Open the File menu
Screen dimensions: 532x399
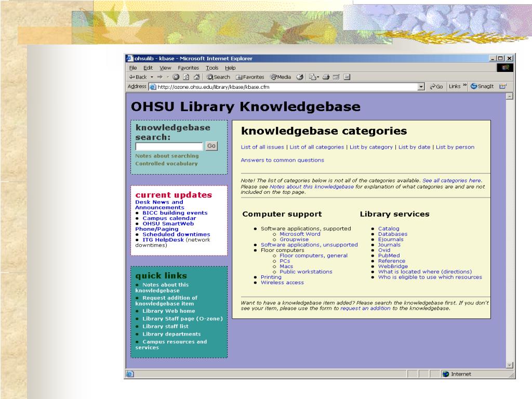pos(132,68)
